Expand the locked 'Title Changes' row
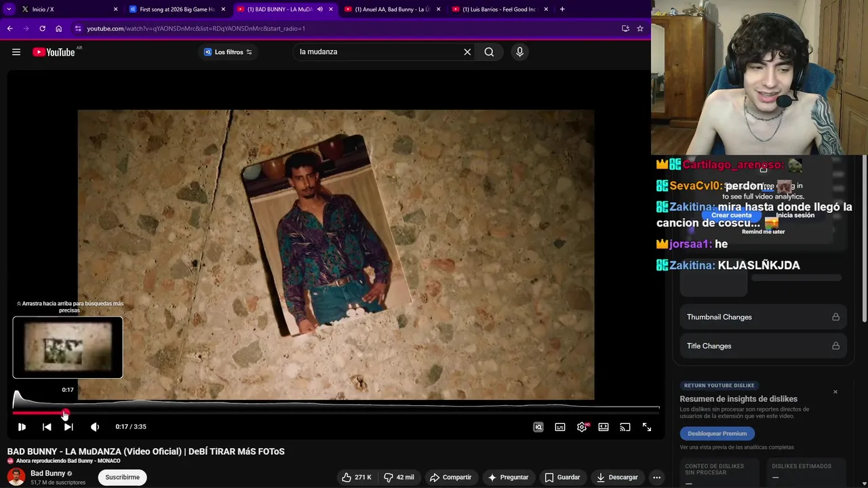Image resolution: width=868 pixels, height=488 pixels. tap(763, 346)
